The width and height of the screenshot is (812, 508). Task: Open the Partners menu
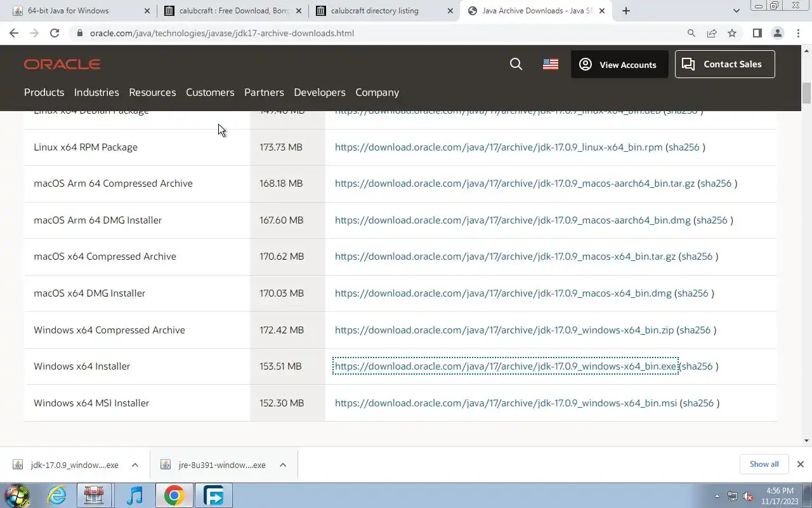point(264,92)
